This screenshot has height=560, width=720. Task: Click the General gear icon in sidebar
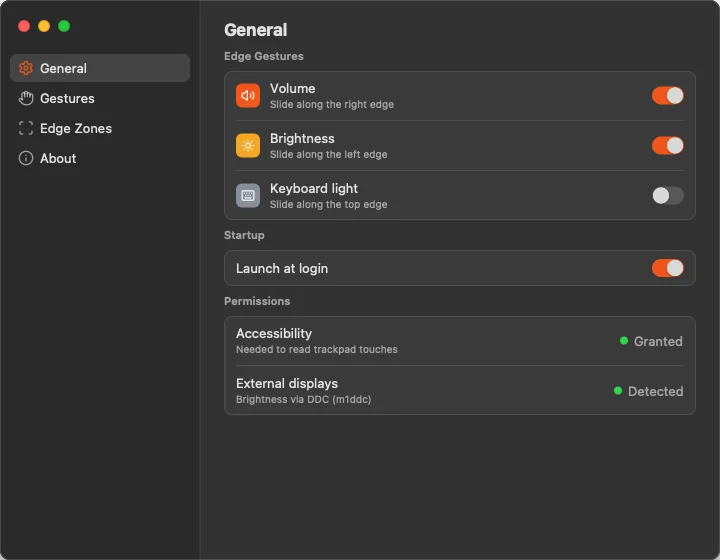[x=26, y=68]
